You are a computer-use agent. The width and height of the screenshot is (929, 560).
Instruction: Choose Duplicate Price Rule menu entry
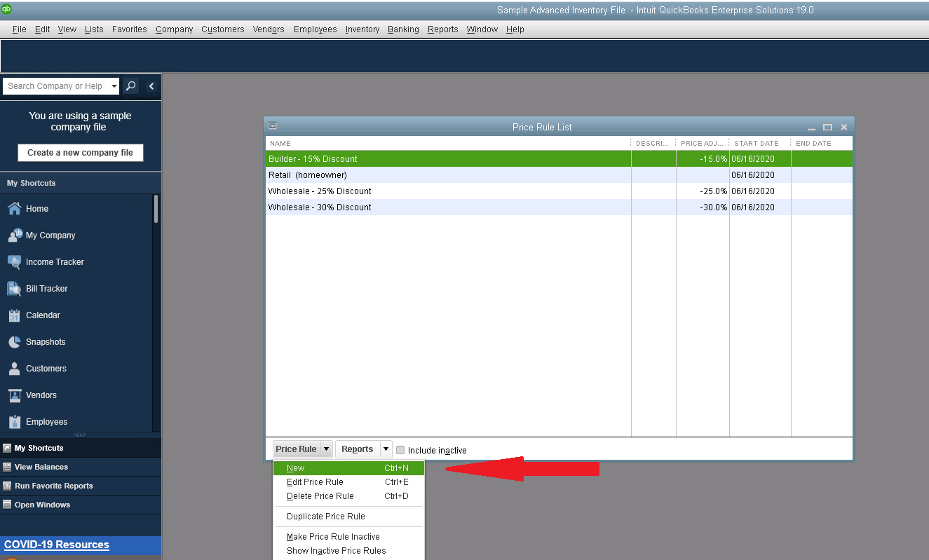click(348, 517)
